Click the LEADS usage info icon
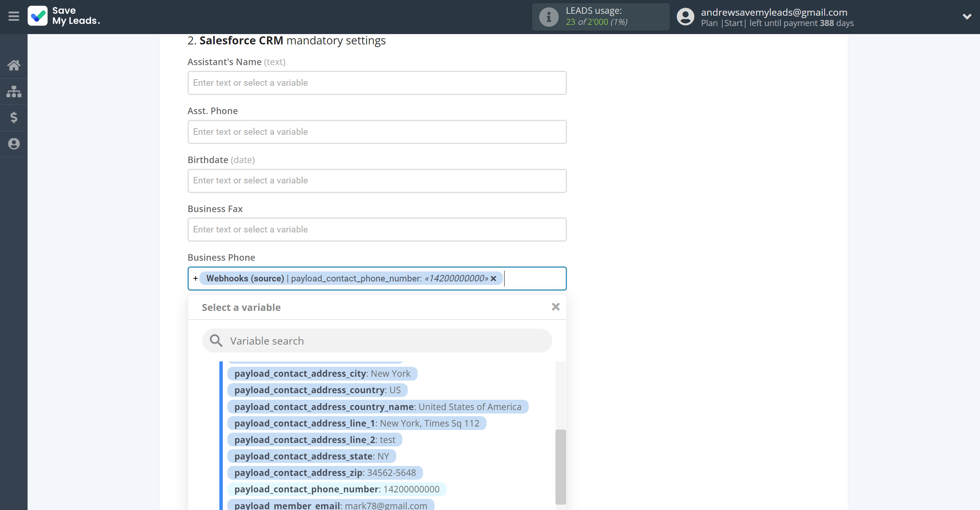This screenshot has height=510, width=980. click(x=549, y=17)
